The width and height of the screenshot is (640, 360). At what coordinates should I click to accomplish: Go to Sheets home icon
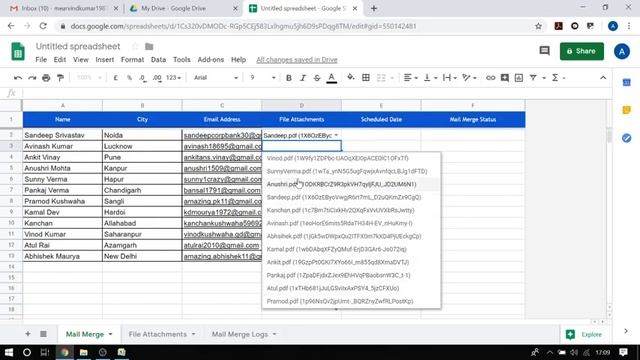tap(18, 51)
